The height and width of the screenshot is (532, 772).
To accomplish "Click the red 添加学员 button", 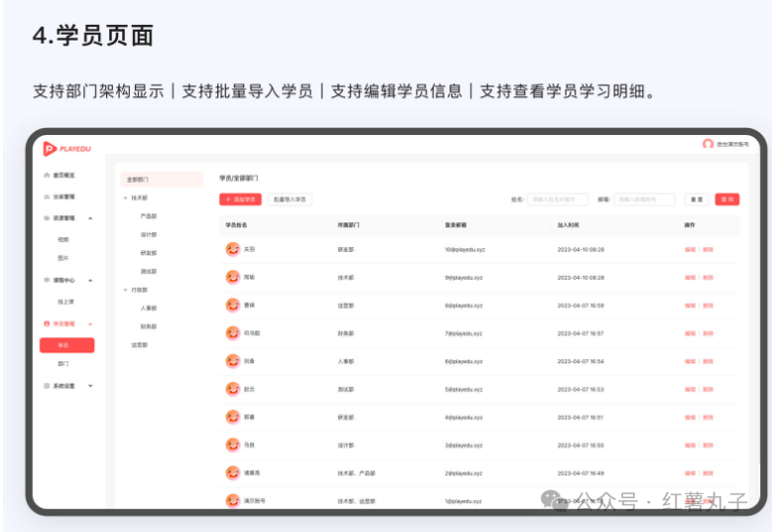I will 240,199.
